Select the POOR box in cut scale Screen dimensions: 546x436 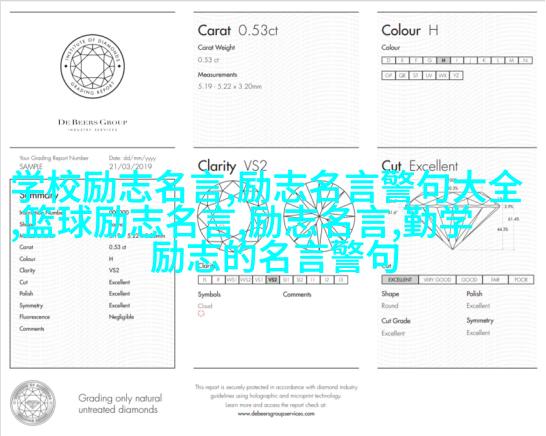521,280
